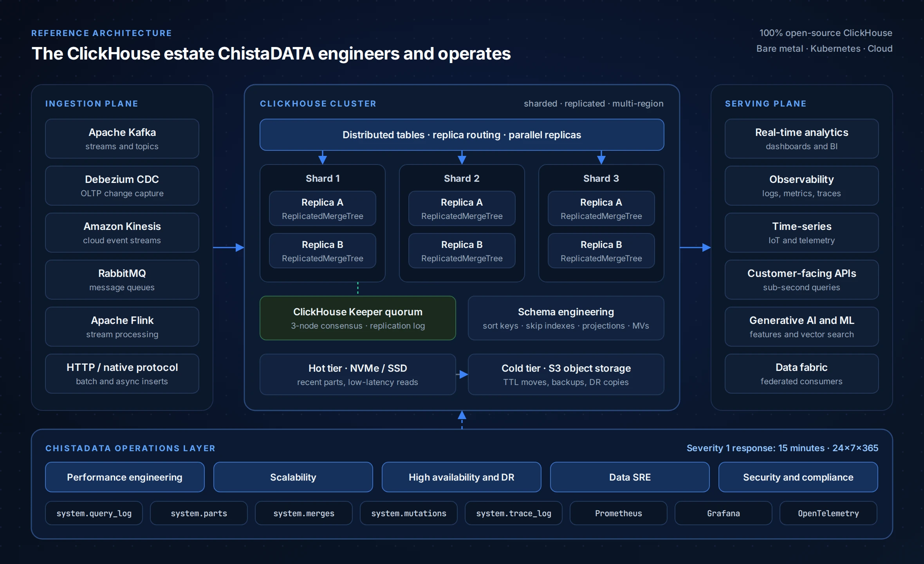924x564 pixels.
Task: Click the Grafana chip
Action: (x=724, y=513)
